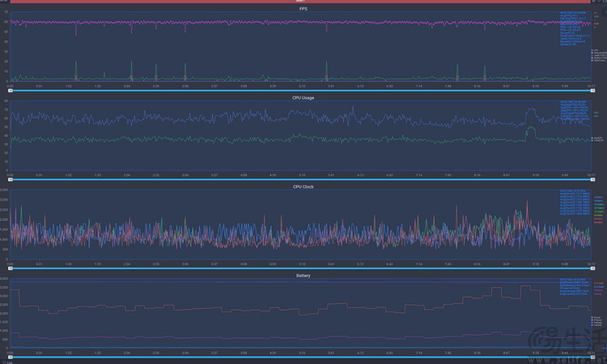The width and height of the screenshot is (607, 364).
Task: Click the left range handle under CPU Clock chart
Action: [11, 269]
